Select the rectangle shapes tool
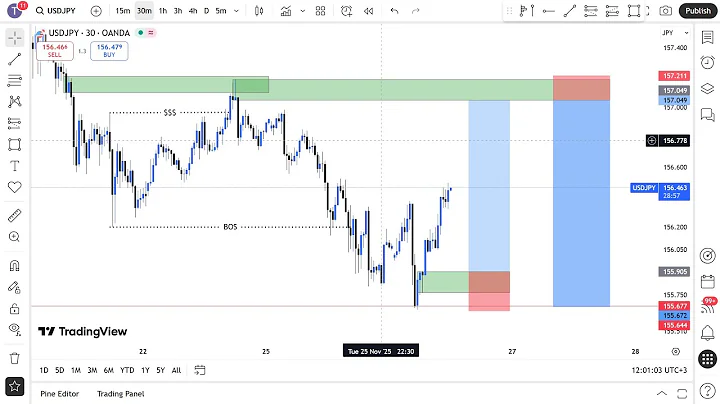Screen dimensions: 720x404 pyautogui.click(x=15, y=145)
